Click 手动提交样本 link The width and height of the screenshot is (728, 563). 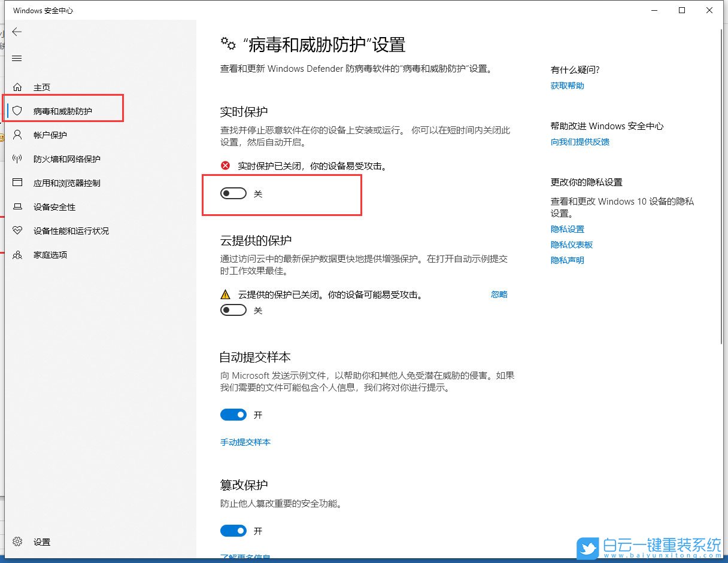246,442
